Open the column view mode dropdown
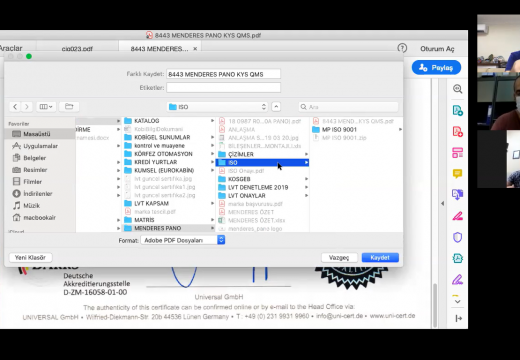Screen dimensions: 520x360 [46, 107]
